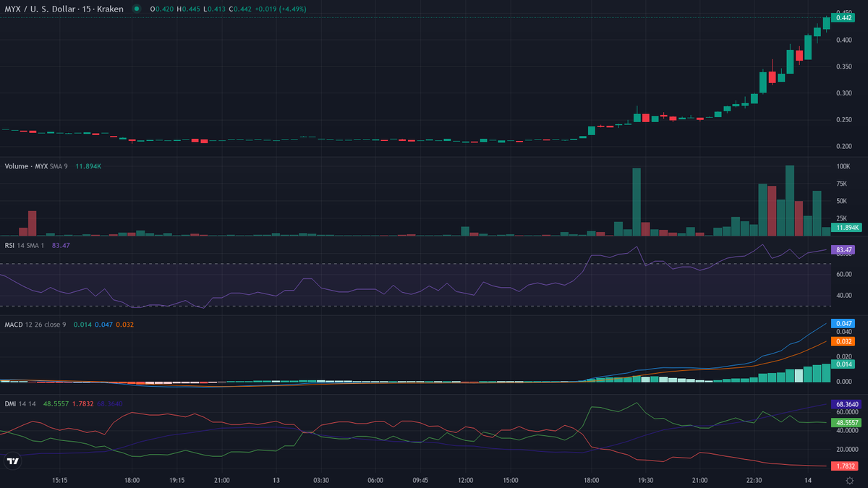Image resolution: width=868 pixels, height=488 pixels.
Task: Click the purple 83.47 RSI axis label
Action: click(x=844, y=249)
